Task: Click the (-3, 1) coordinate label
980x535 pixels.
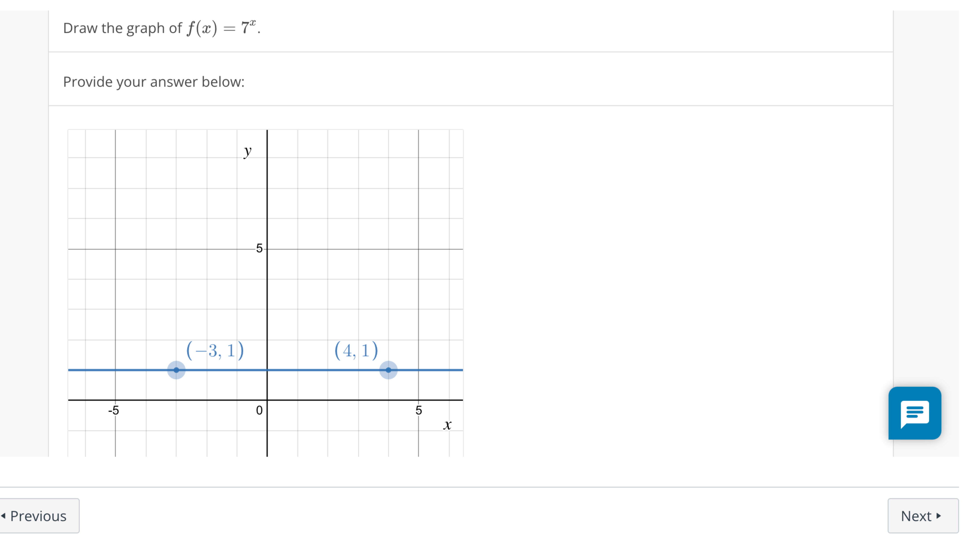Action: (215, 350)
